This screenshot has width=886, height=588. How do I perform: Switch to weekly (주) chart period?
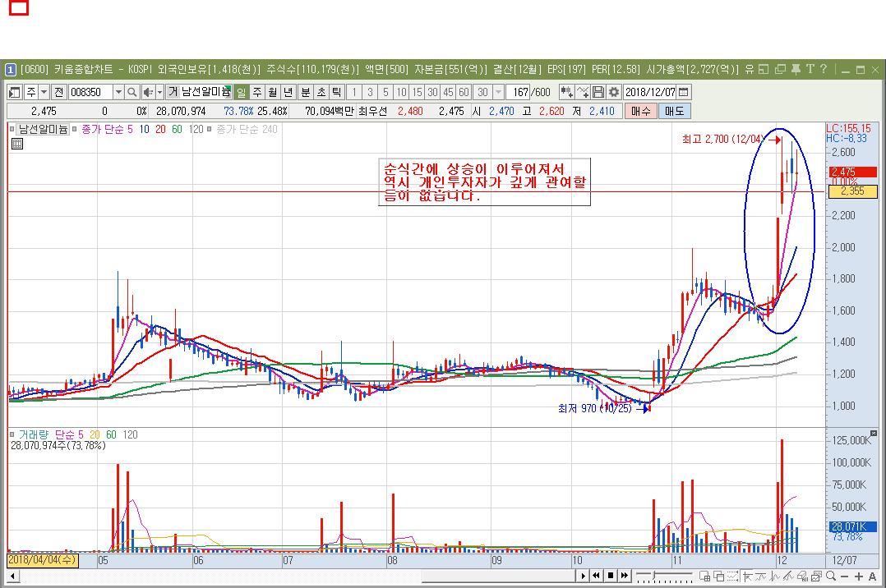point(256,92)
